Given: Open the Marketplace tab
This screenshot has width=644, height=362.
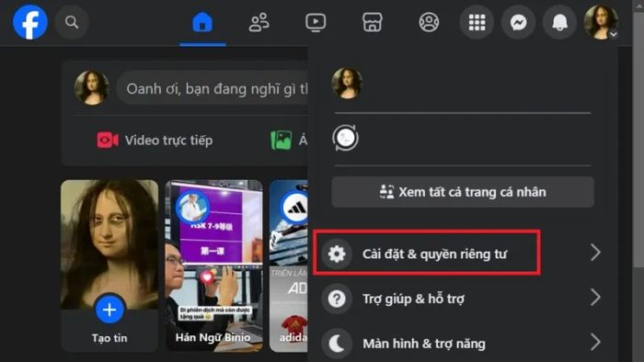Looking at the screenshot, I should tap(372, 22).
